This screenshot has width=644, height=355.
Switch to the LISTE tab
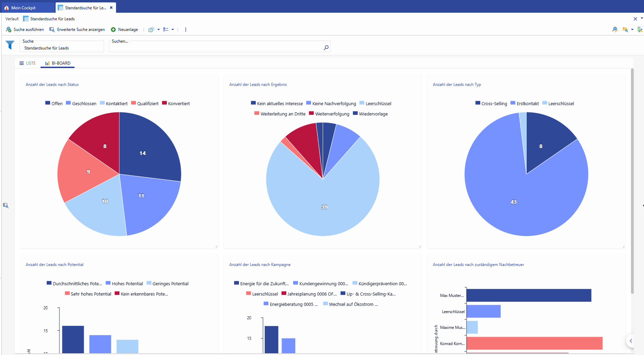pyautogui.click(x=27, y=63)
